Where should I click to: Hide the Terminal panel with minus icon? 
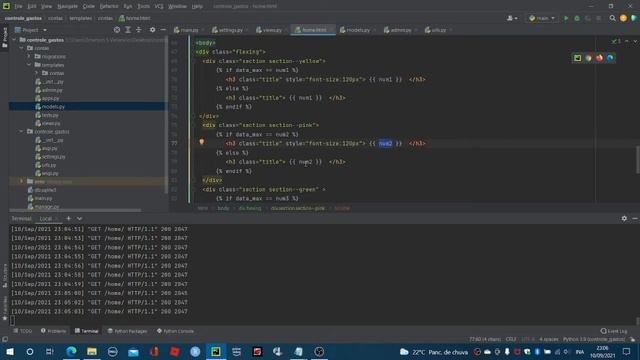tap(635, 218)
